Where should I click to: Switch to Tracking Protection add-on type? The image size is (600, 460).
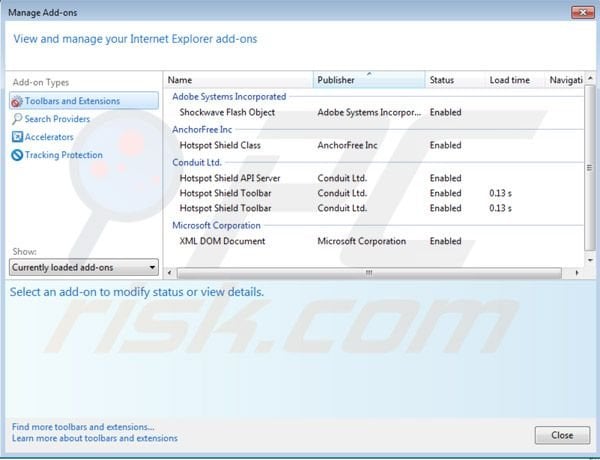[64, 155]
